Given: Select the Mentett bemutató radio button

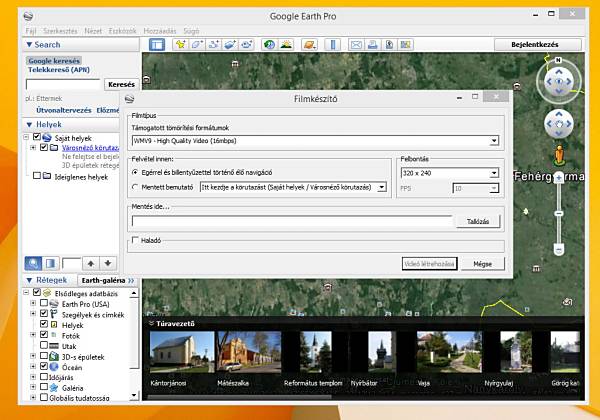Looking at the screenshot, I should pyautogui.click(x=135, y=187).
